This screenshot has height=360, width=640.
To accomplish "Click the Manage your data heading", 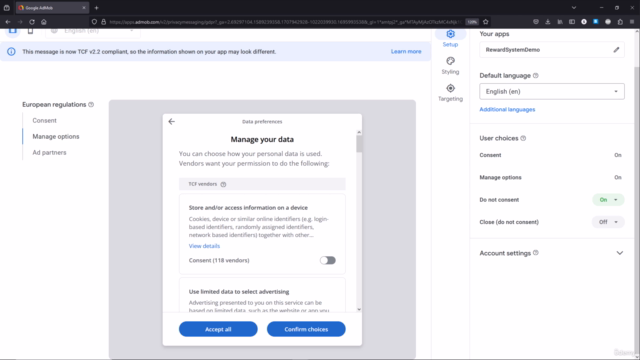I will click(262, 139).
